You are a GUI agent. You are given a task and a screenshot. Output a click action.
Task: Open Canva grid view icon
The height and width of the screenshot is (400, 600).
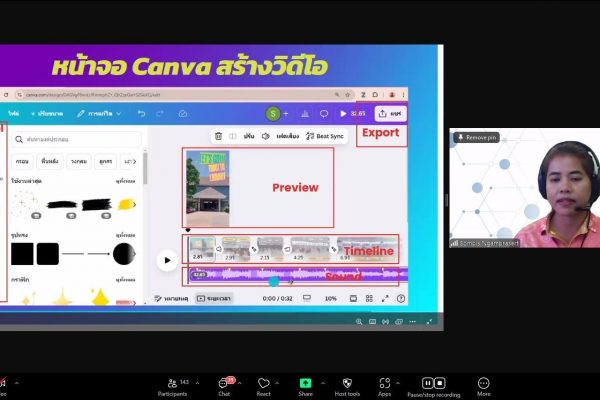[369, 299]
